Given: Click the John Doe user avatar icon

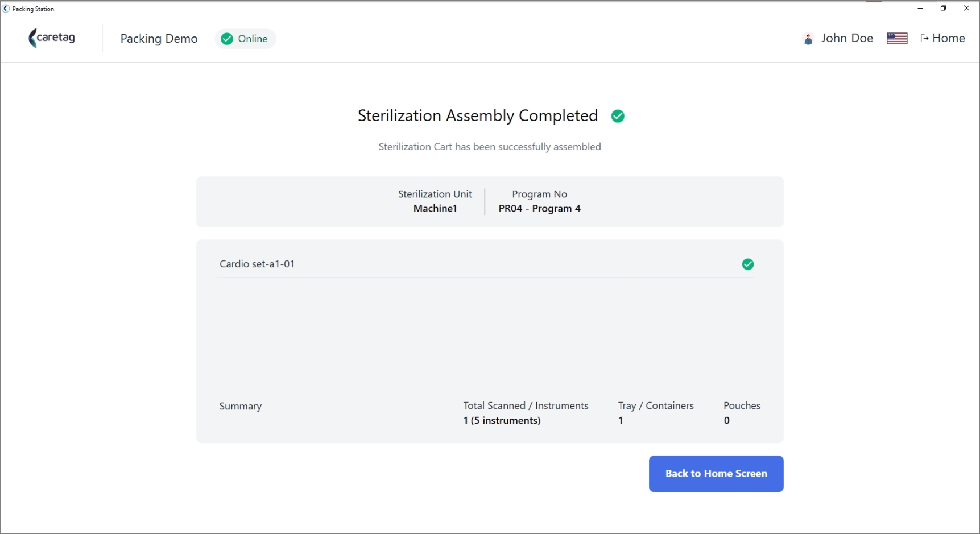Looking at the screenshot, I should tap(808, 39).
